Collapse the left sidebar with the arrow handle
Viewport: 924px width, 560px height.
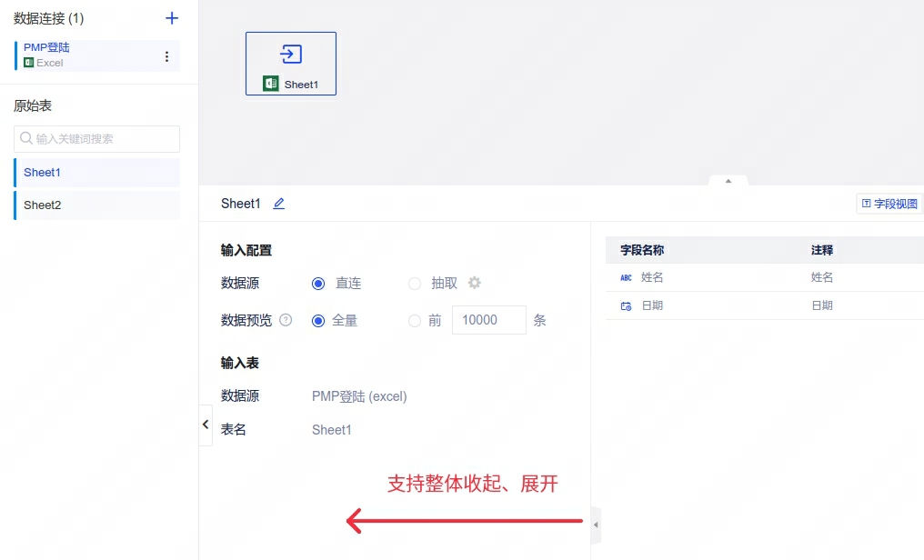tap(206, 425)
